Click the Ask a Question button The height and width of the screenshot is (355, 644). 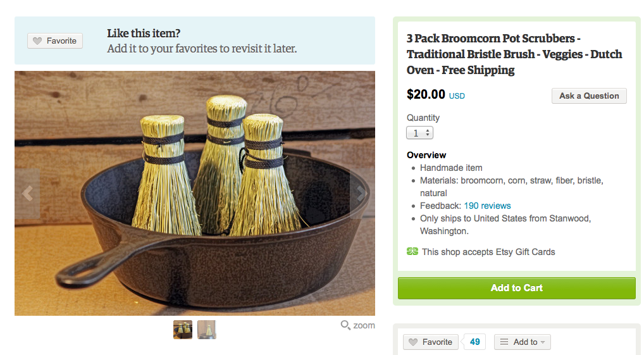click(x=589, y=96)
